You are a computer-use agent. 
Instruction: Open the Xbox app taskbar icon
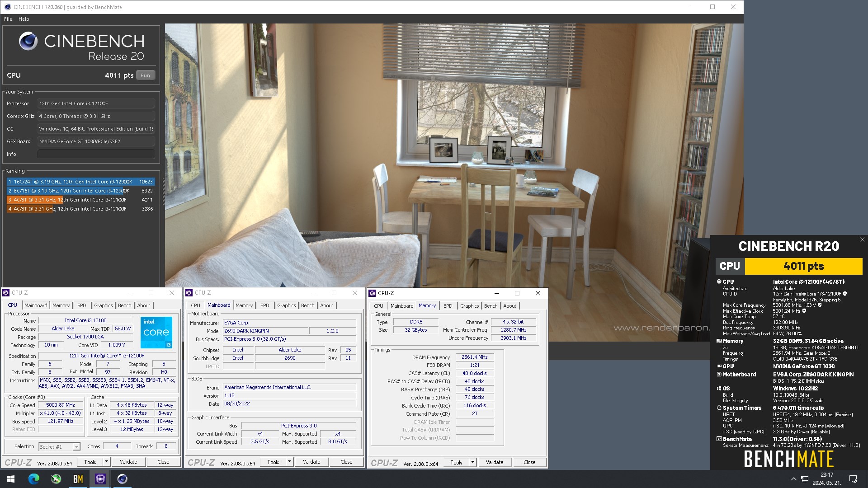pos(56,479)
